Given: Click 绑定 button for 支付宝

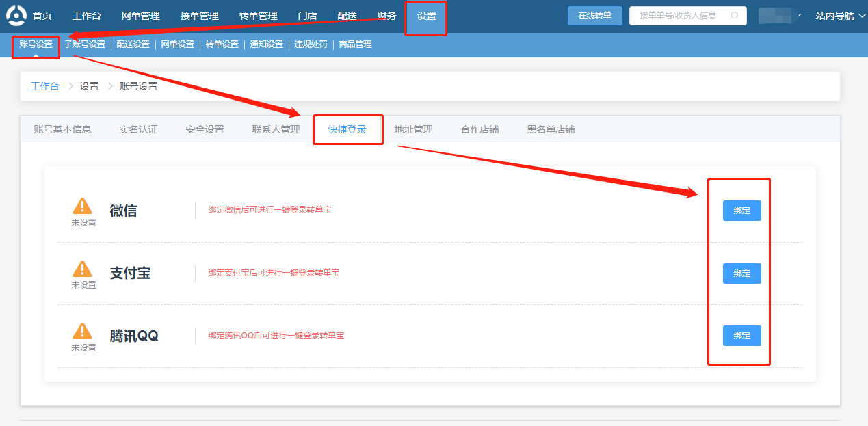Looking at the screenshot, I should pos(742,274).
